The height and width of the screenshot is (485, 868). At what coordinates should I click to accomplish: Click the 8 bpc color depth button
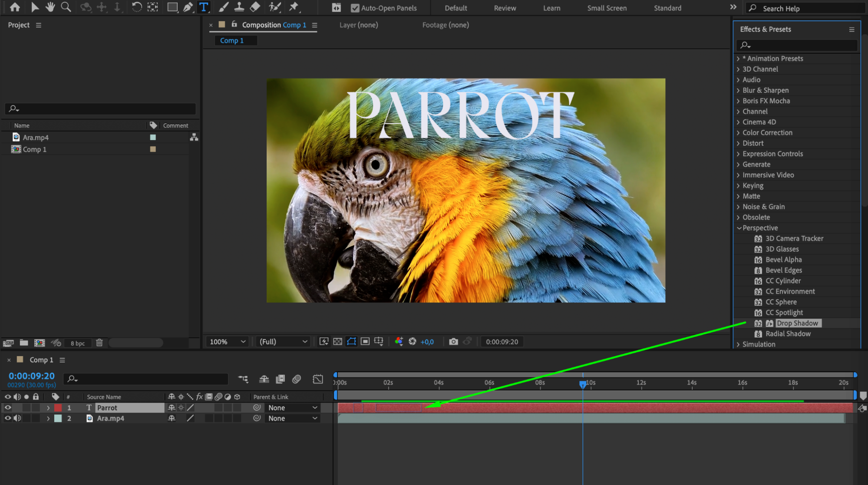[78, 343]
